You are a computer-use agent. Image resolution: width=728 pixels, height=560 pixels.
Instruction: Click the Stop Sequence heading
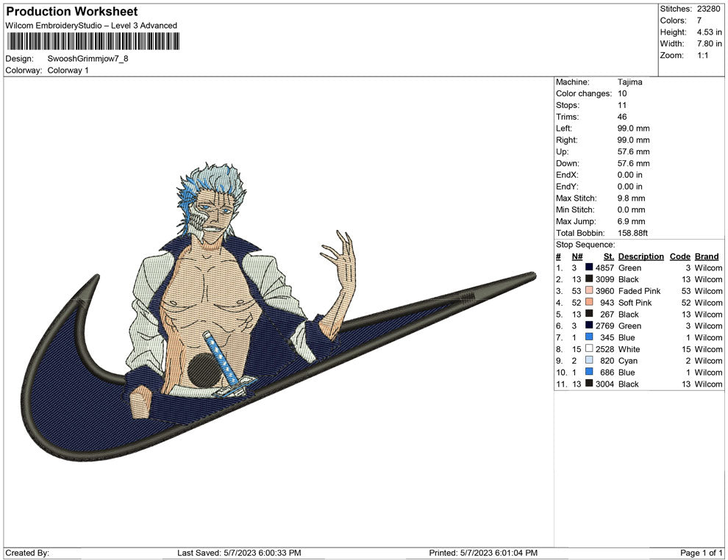(x=585, y=245)
